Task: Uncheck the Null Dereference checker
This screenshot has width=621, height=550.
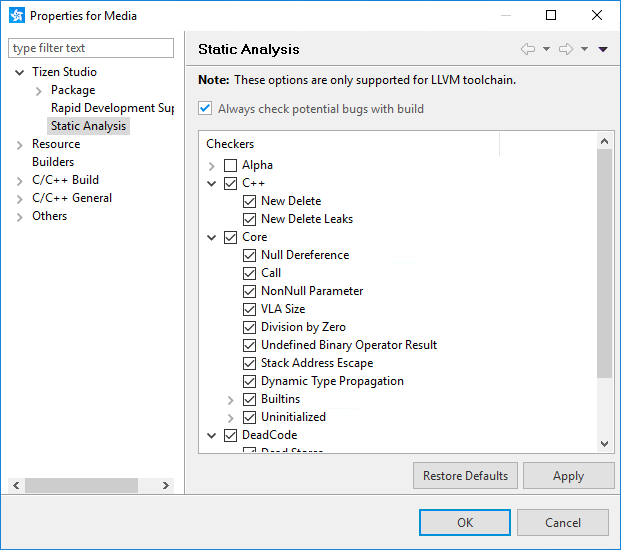Action: (250, 255)
